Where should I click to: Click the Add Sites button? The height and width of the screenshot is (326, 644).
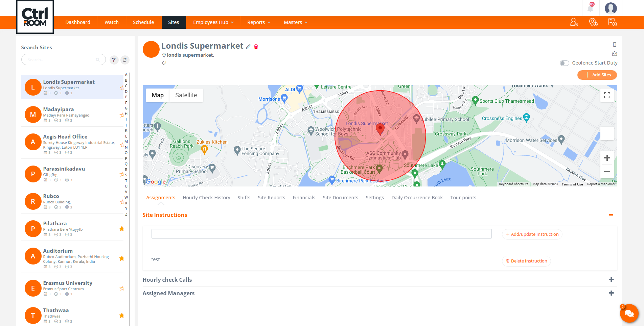597,75
